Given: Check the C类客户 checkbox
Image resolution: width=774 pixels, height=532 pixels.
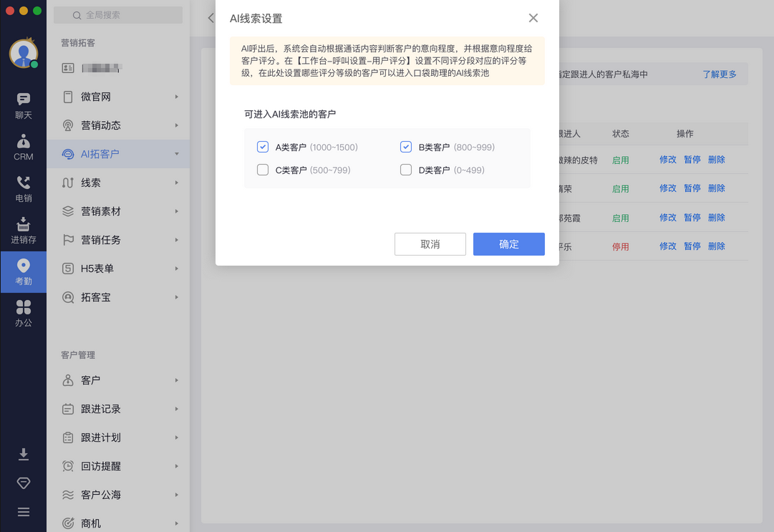Looking at the screenshot, I should [263, 170].
